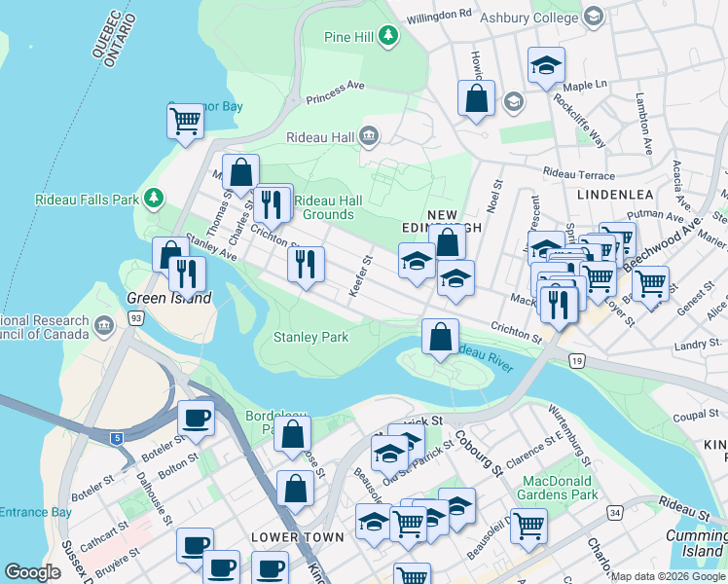This screenshot has height=584, width=728.
Task: Open the shopping bag marker at New Edinburgh label
Action: tap(448, 242)
